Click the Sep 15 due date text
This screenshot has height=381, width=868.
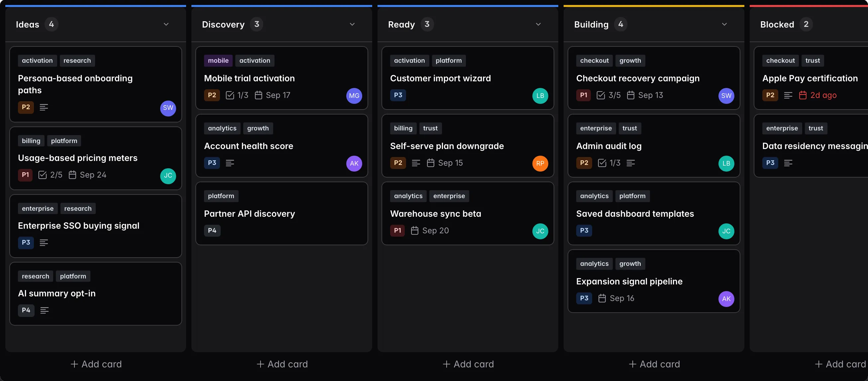tap(450, 163)
